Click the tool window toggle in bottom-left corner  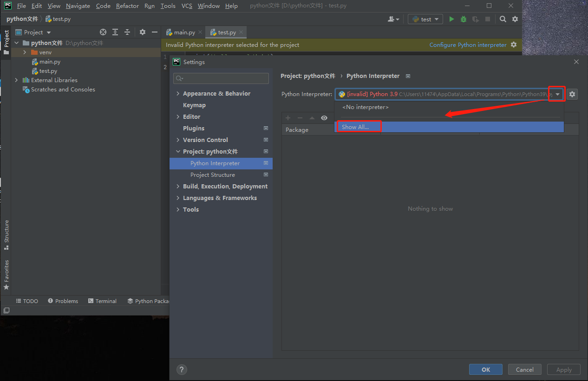(x=6, y=310)
